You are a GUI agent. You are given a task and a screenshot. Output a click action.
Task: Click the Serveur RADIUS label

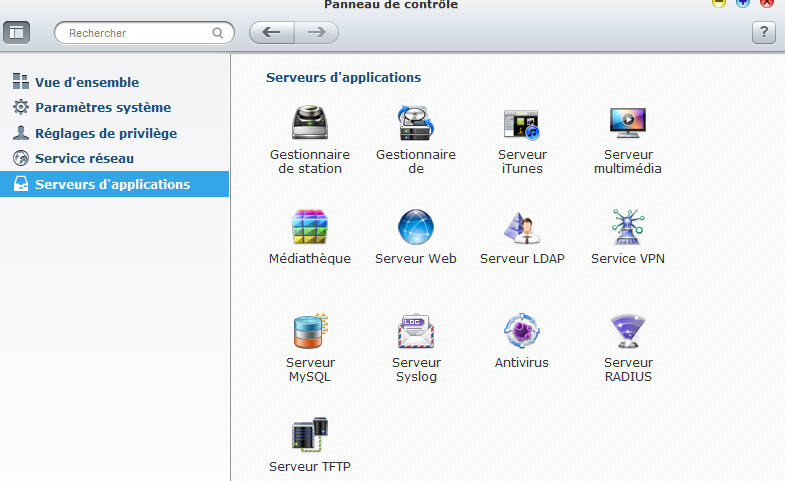628,369
